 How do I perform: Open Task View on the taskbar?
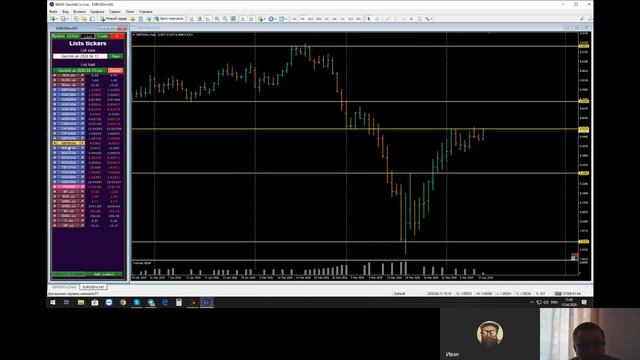67,302
